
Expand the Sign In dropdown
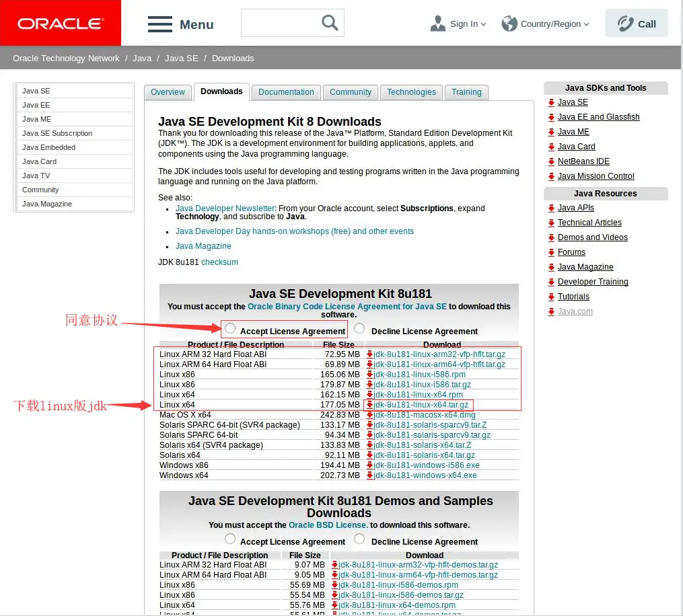click(x=483, y=24)
